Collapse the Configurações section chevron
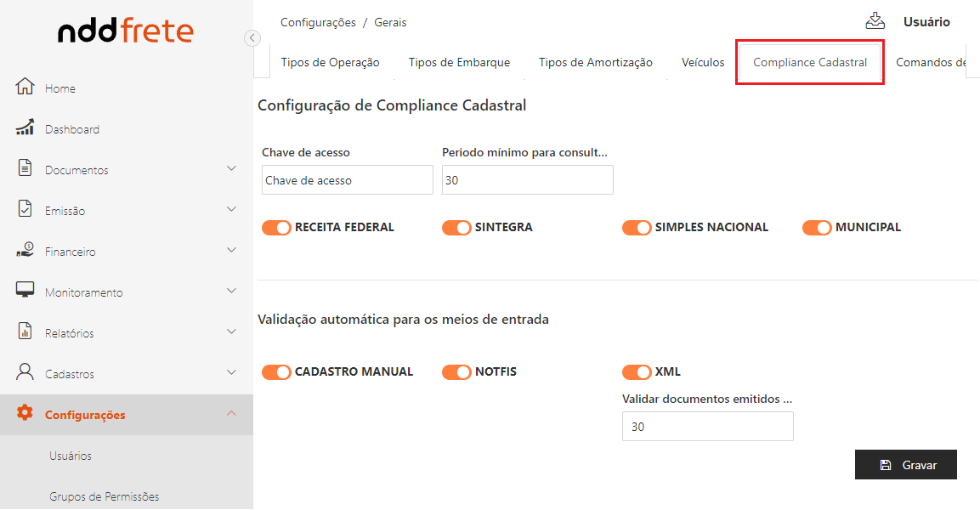The image size is (980, 510). (x=231, y=414)
